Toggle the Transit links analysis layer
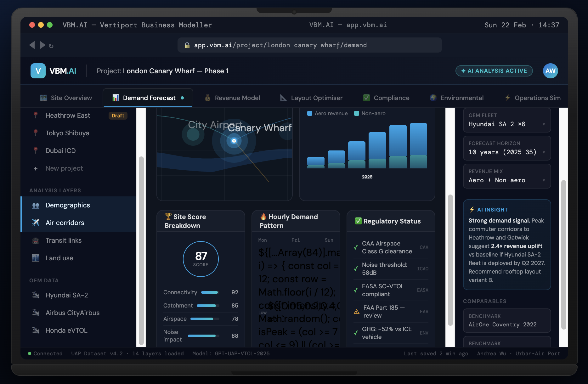This screenshot has width=588, height=384. 79,240
